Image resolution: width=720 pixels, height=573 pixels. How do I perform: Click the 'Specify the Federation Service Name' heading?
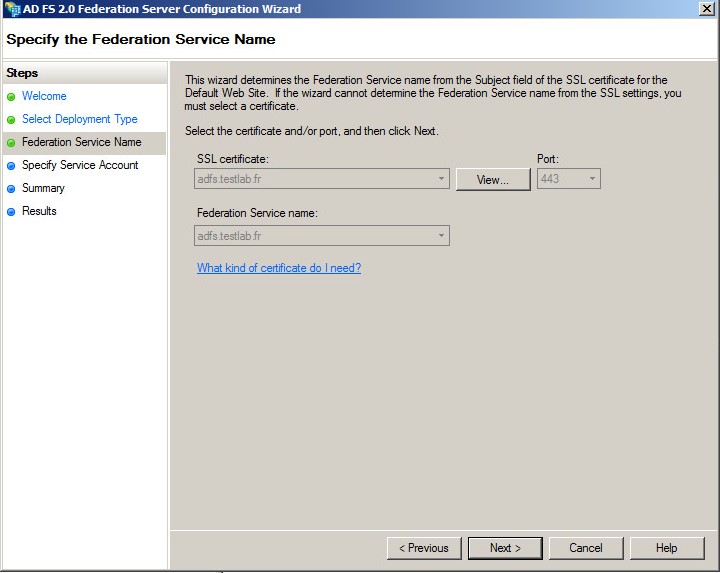click(141, 39)
